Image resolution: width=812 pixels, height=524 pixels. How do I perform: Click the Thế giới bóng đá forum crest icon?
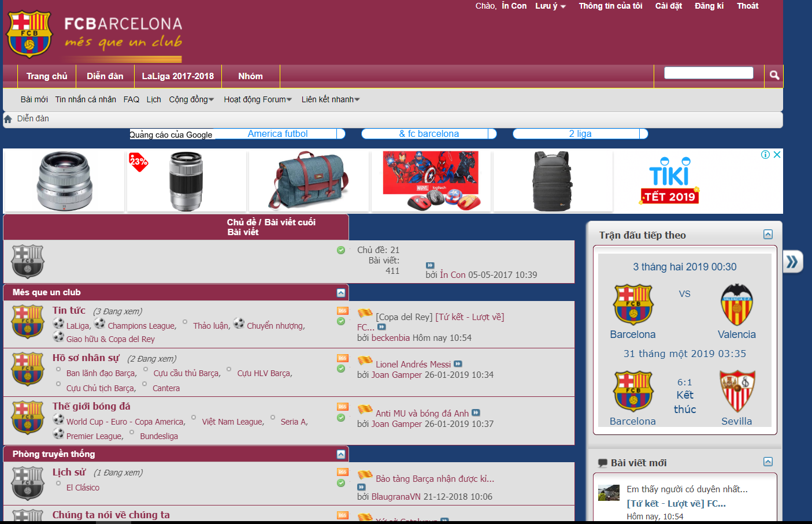pyautogui.click(x=28, y=417)
